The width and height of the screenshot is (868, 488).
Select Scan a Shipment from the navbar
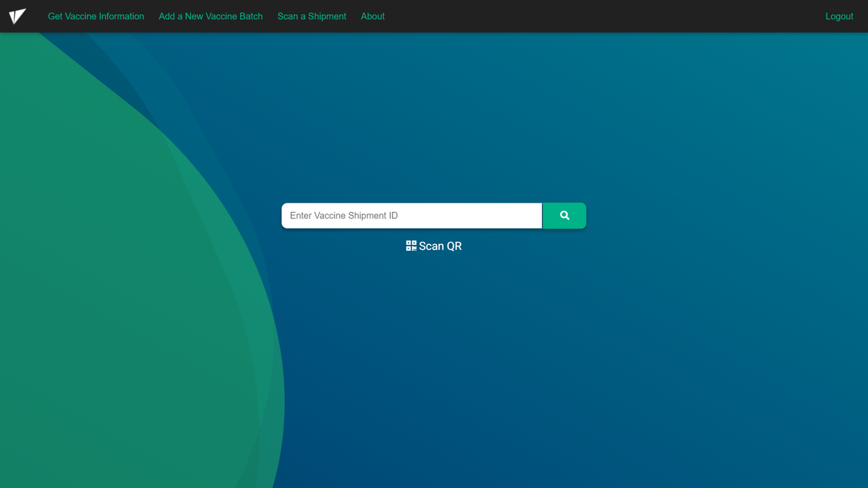(x=311, y=16)
